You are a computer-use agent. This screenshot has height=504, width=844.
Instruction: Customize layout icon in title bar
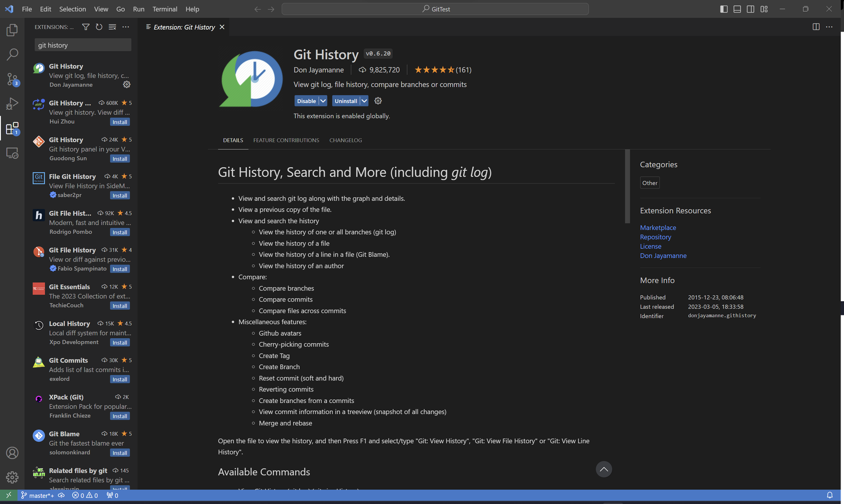tap(764, 9)
